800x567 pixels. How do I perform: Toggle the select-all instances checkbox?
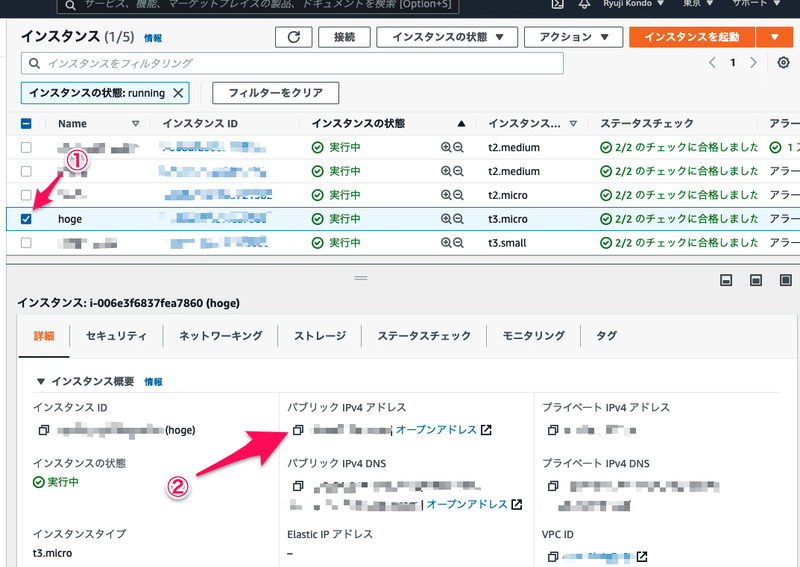coord(26,124)
